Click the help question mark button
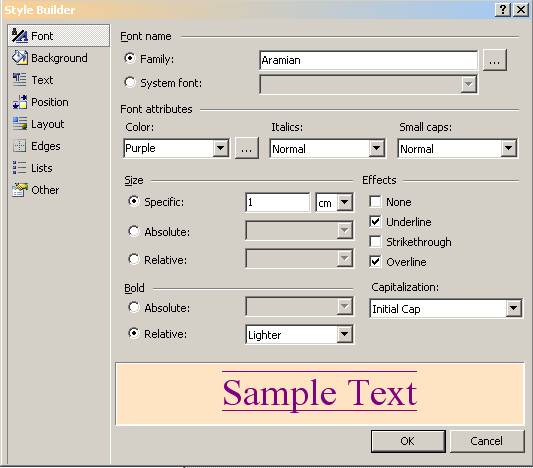 click(503, 10)
